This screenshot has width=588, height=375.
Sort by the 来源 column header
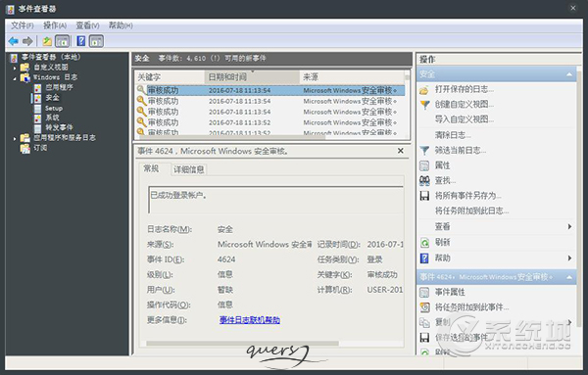[352, 77]
